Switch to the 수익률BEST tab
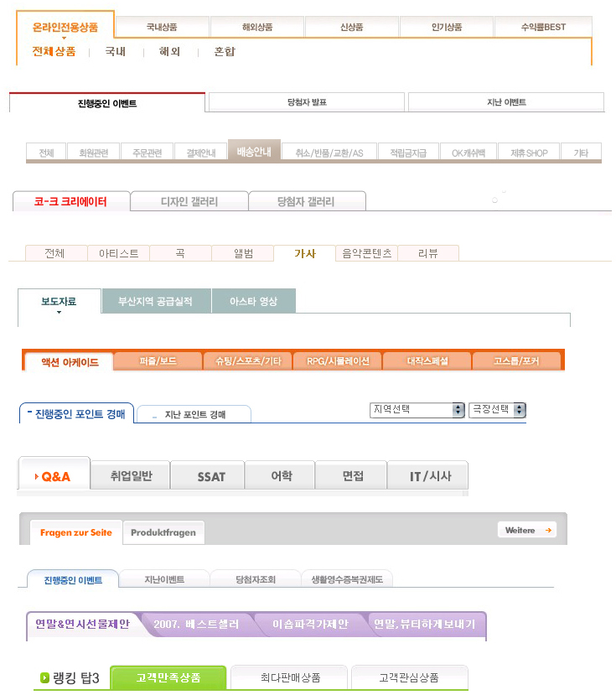 pos(543,27)
